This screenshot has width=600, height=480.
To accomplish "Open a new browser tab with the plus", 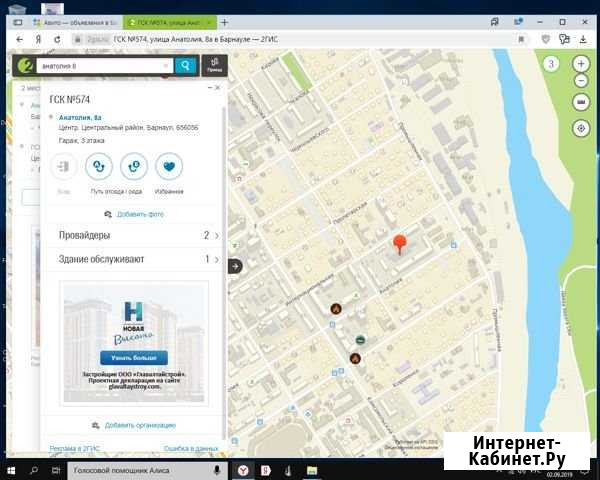I will pyautogui.click(x=225, y=23).
